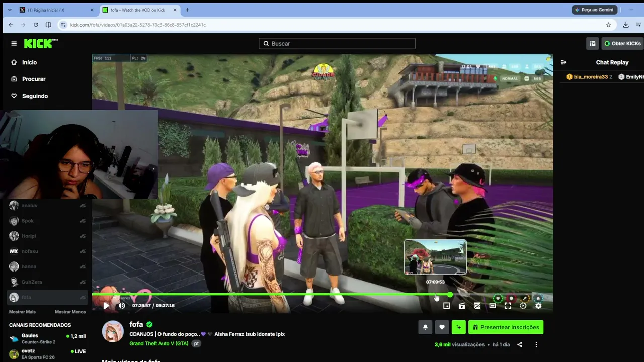644x362 pixels.
Task: Click the offline icon beside Spok
Action: coord(83,221)
